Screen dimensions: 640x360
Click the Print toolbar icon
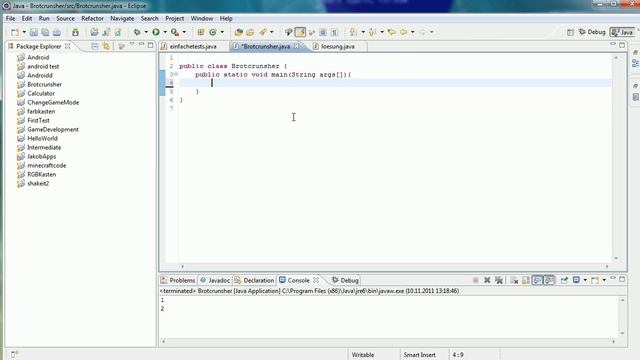pos(57,32)
